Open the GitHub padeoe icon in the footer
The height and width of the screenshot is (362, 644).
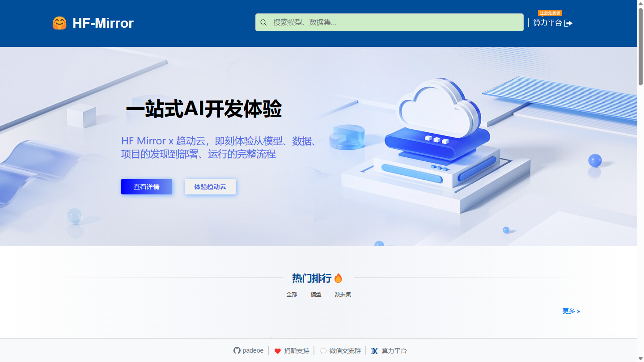pyautogui.click(x=237, y=350)
